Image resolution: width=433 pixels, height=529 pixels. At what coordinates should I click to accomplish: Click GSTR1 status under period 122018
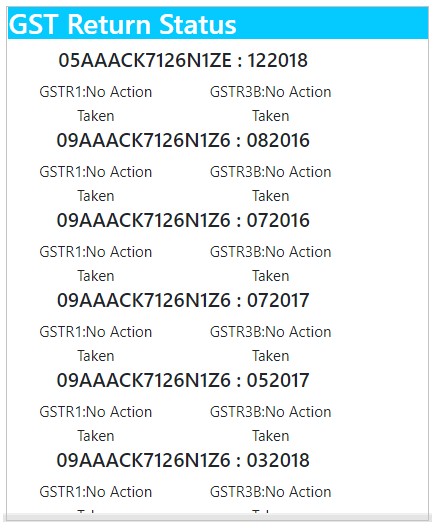click(x=96, y=104)
